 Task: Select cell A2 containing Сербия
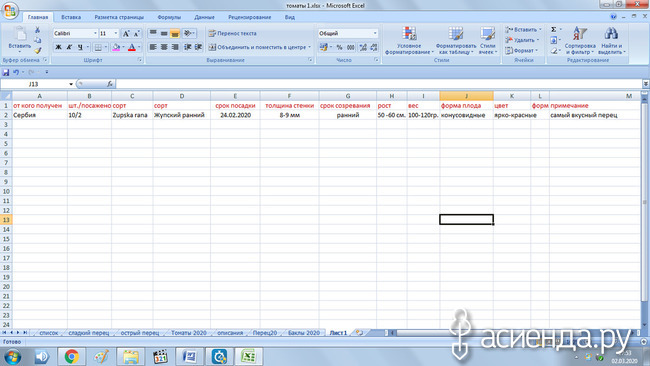pyautogui.click(x=39, y=115)
